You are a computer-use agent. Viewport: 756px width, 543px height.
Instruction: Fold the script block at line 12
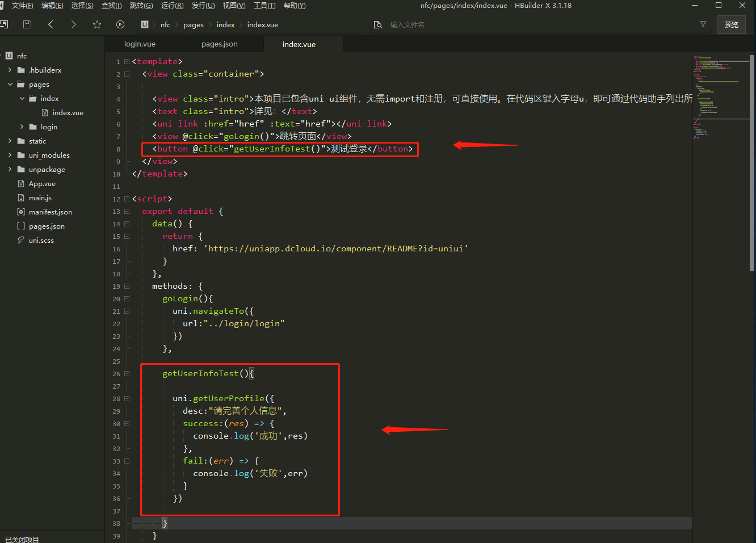127,199
